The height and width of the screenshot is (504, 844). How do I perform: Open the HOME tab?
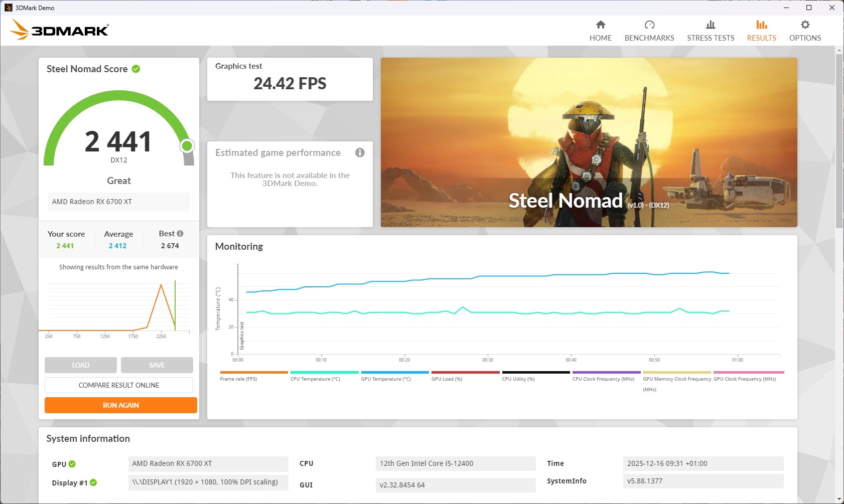(x=601, y=31)
